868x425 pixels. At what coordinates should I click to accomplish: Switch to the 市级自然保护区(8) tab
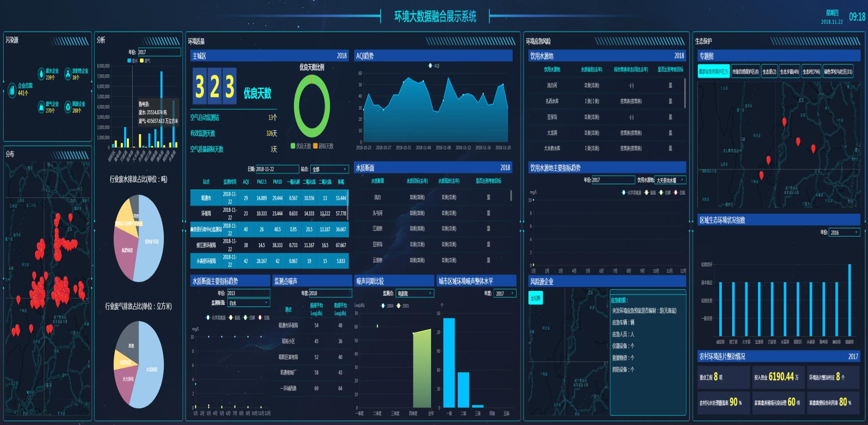click(x=745, y=72)
